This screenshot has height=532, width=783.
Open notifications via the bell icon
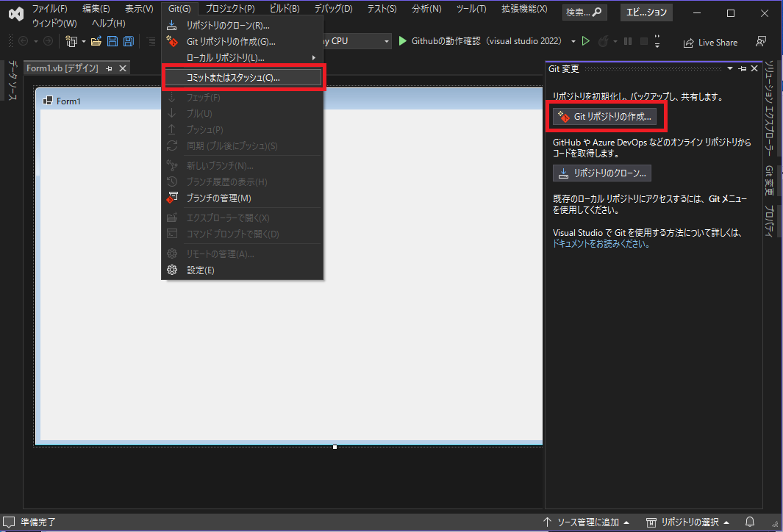click(x=749, y=522)
